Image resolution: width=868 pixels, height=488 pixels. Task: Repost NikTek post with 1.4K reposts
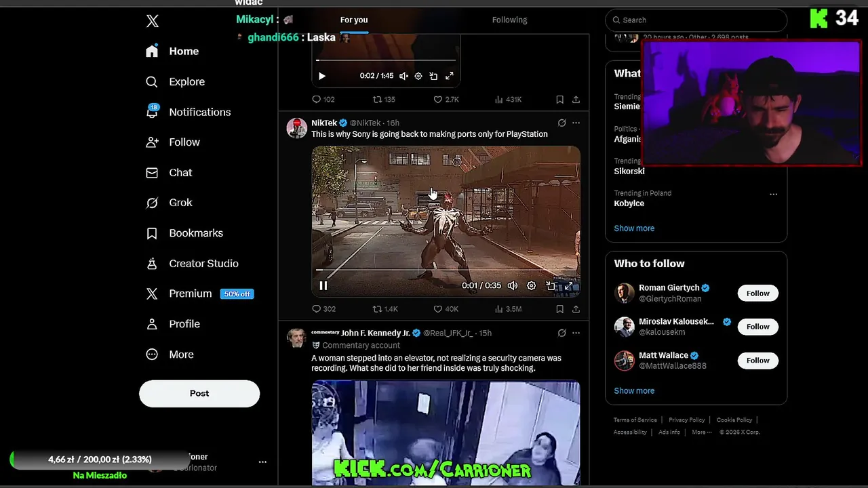tap(385, 309)
